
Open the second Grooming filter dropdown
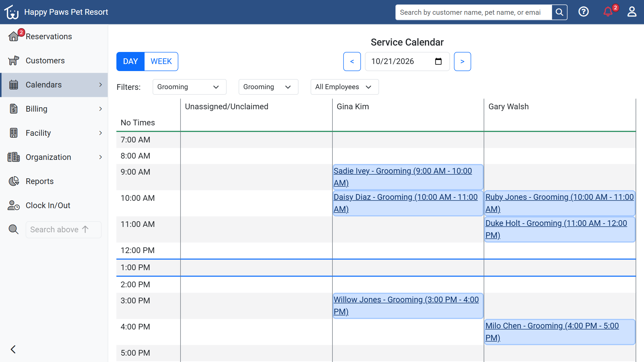pyautogui.click(x=268, y=87)
